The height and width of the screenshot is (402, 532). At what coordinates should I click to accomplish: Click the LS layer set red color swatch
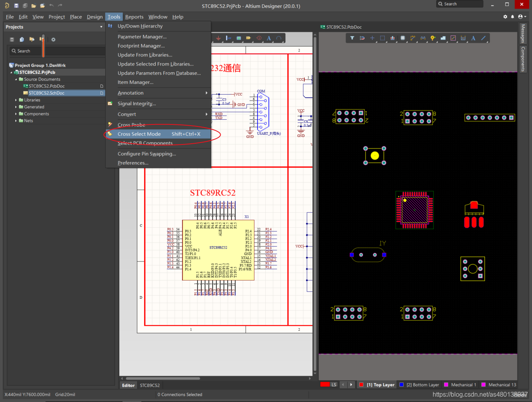click(x=325, y=385)
